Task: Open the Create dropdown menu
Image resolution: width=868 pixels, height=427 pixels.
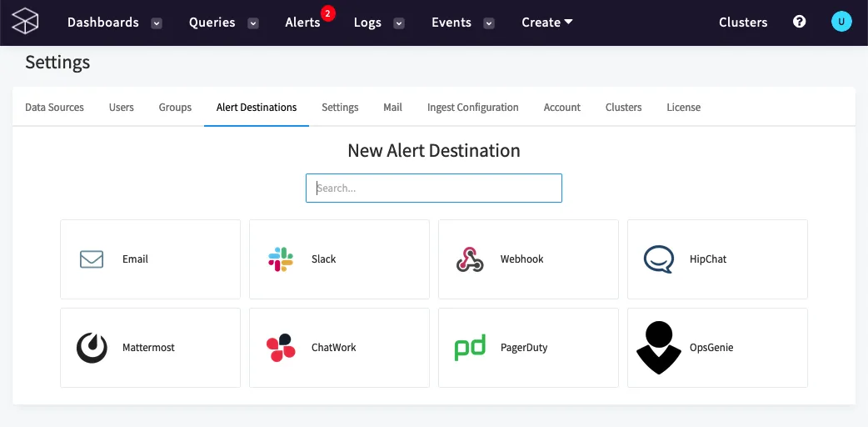Action: pos(547,23)
